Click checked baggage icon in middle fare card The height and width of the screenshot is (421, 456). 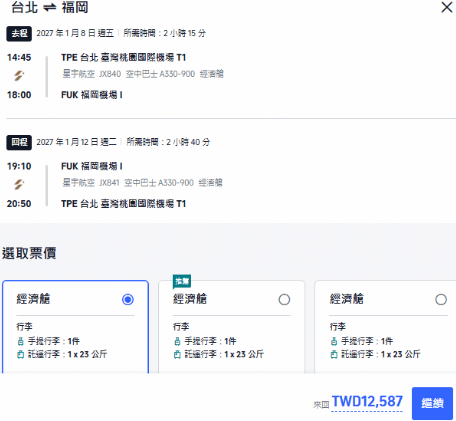(177, 354)
